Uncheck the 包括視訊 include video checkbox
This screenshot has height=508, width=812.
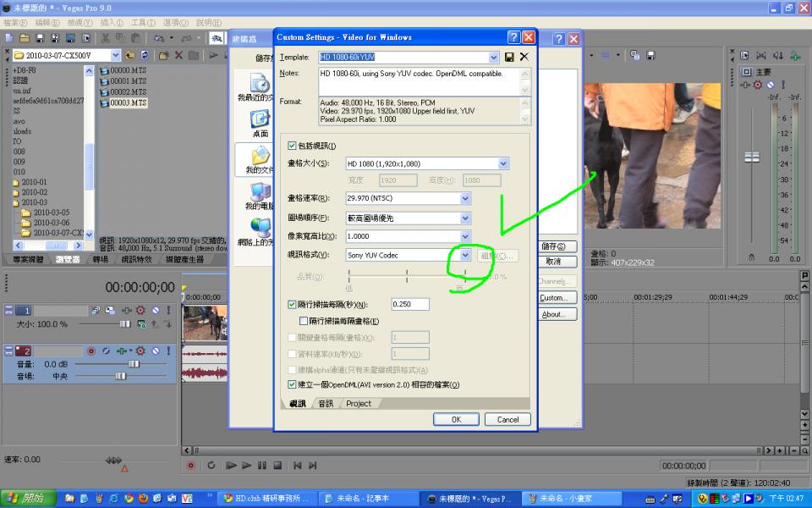pos(293,146)
